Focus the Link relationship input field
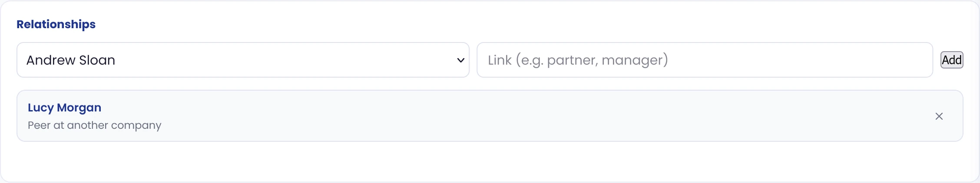The width and height of the screenshot is (980, 183). (x=705, y=60)
